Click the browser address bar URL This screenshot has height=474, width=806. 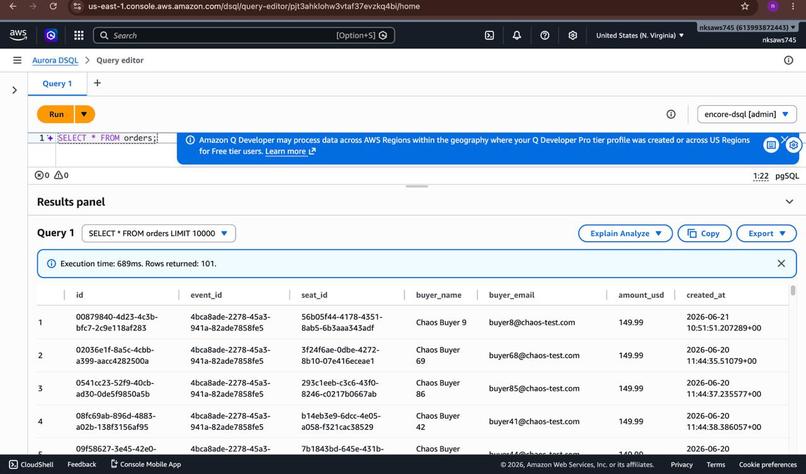click(254, 6)
